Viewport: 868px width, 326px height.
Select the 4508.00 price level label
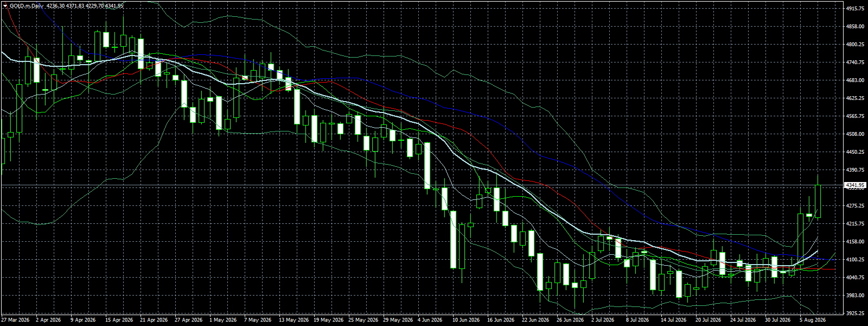coord(855,134)
